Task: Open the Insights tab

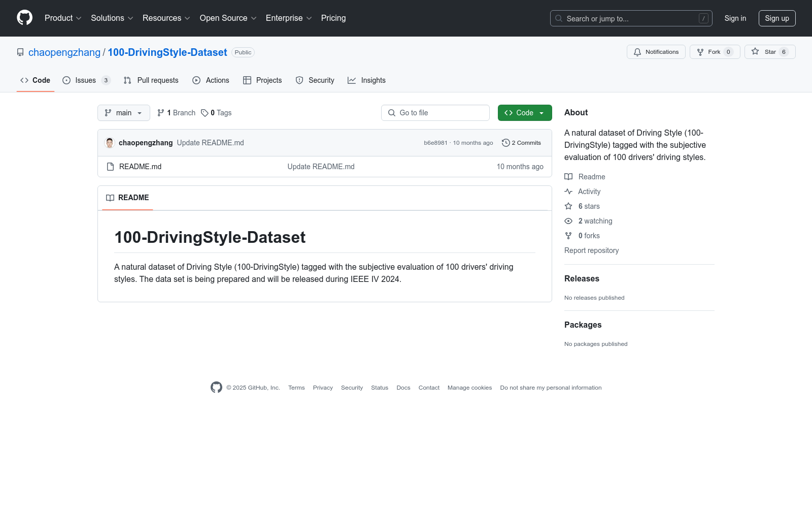Action: (x=366, y=80)
